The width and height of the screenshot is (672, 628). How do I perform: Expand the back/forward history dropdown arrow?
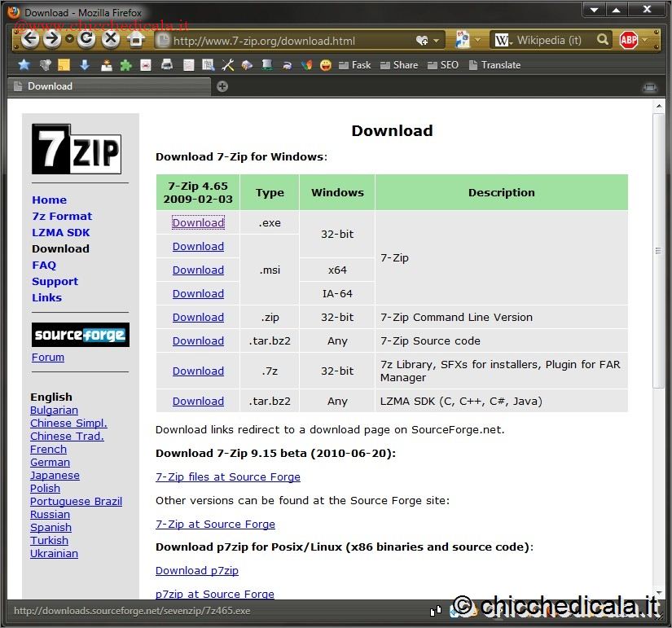point(69,39)
